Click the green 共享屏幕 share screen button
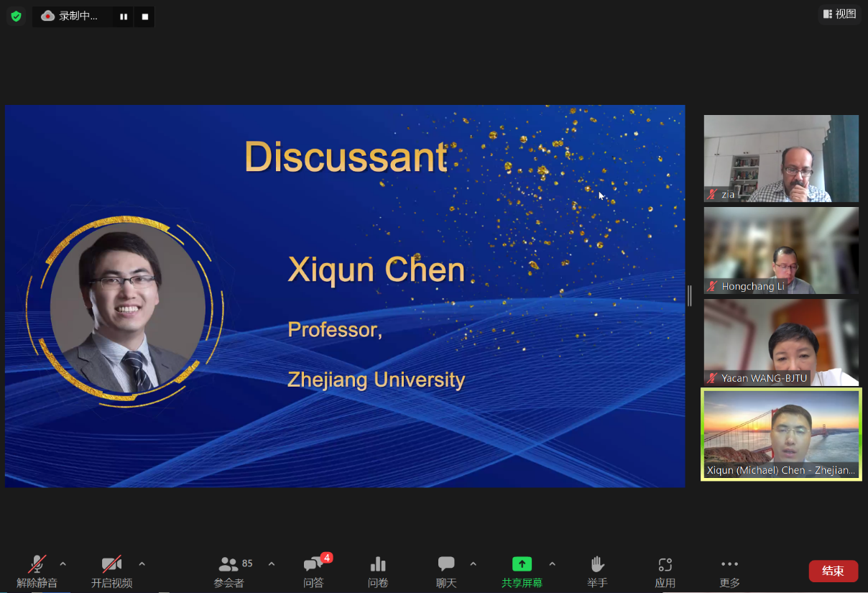 click(522, 572)
